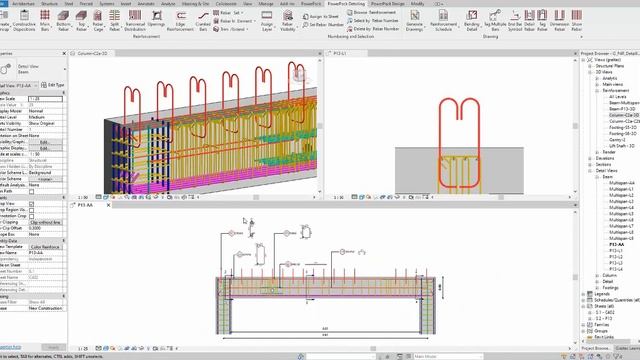Click Set Rebar Number in the ribbon

323,25
